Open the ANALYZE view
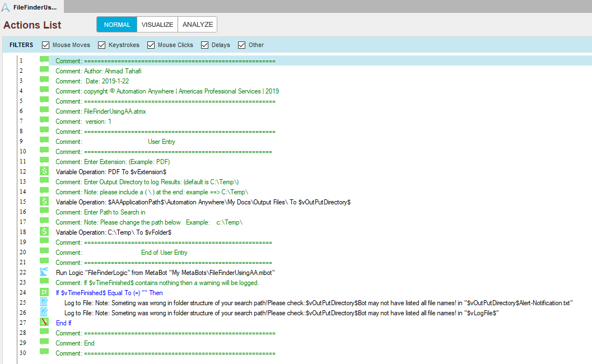 tap(197, 25)
